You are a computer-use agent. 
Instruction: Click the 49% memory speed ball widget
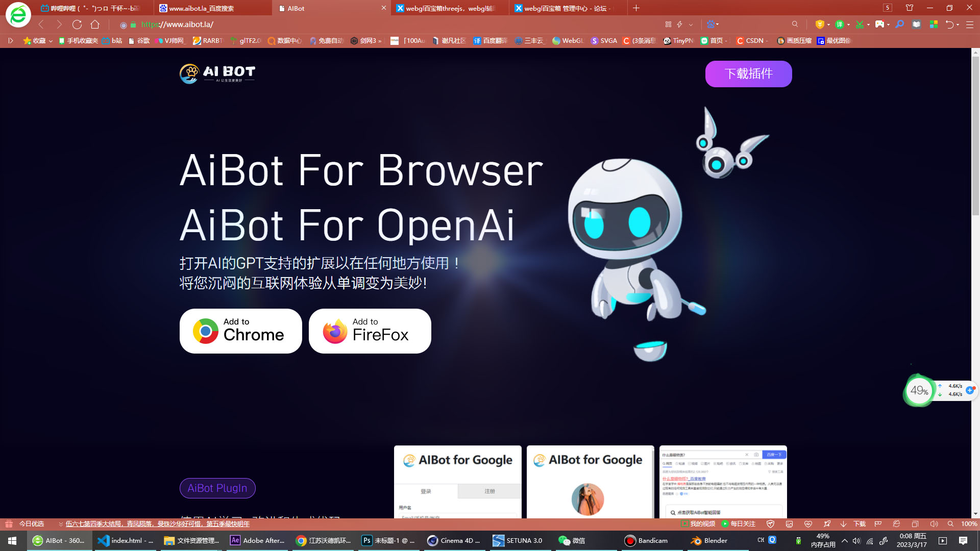pyautogui.click(x=919, y=391)
